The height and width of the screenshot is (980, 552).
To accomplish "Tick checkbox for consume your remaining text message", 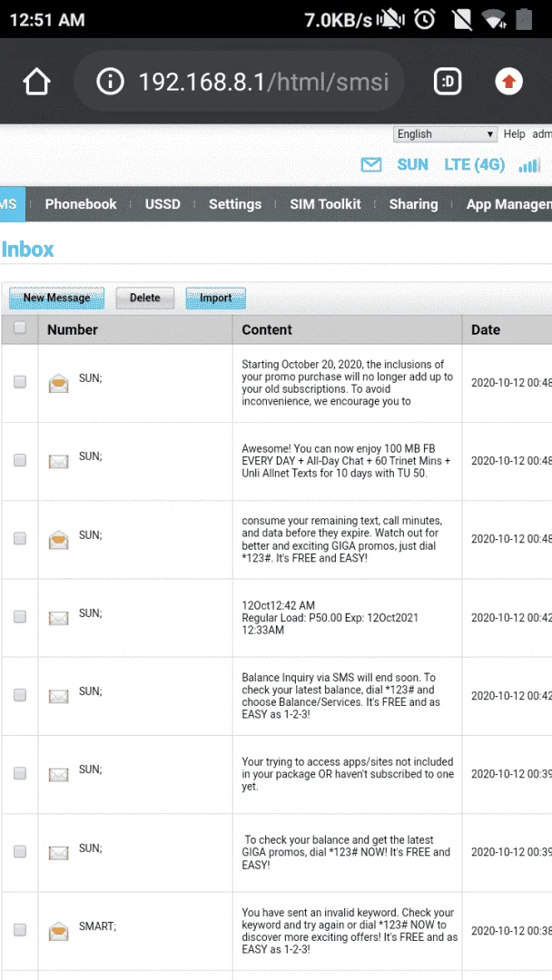I will [x=20, y=538].
